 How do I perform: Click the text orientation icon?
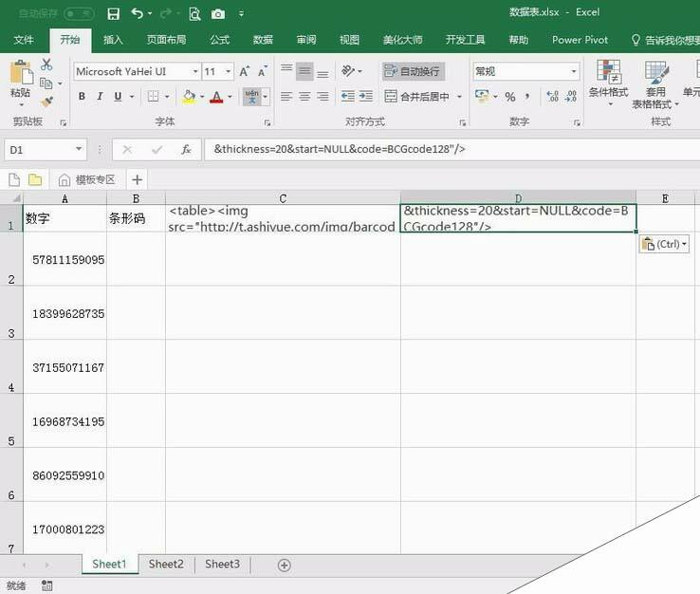click(348, 71)
